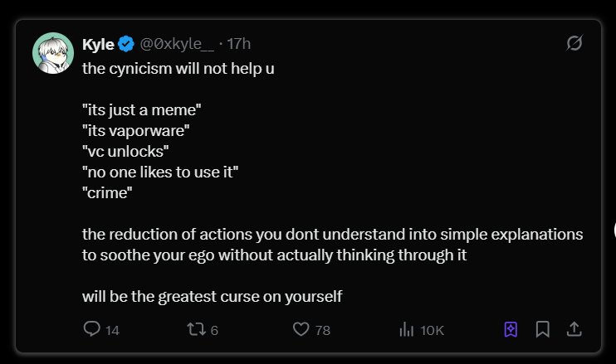Bookmark this post with the outline bookmark icon
616x364 pixels.
[543, 329]
